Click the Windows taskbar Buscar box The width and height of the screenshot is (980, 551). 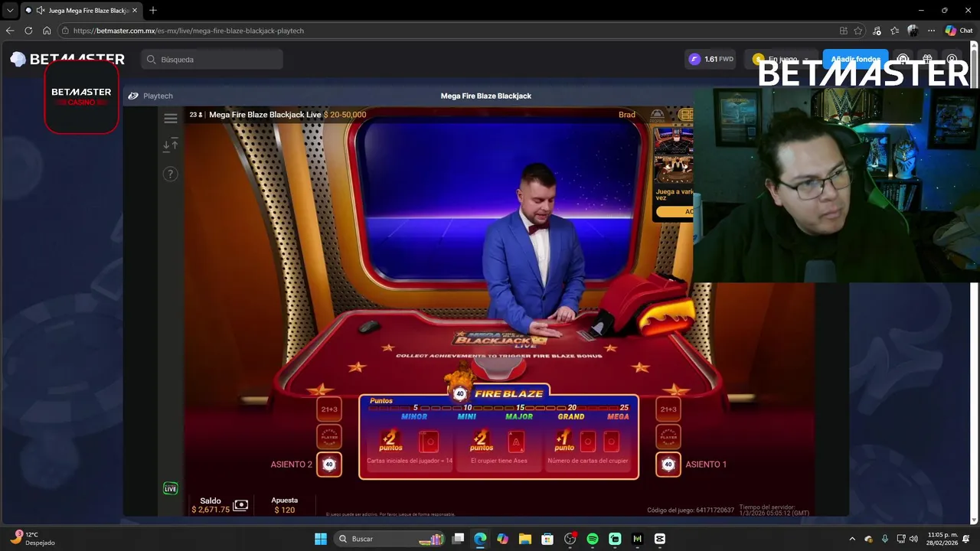pyautogui.click(x=390, y=539)
